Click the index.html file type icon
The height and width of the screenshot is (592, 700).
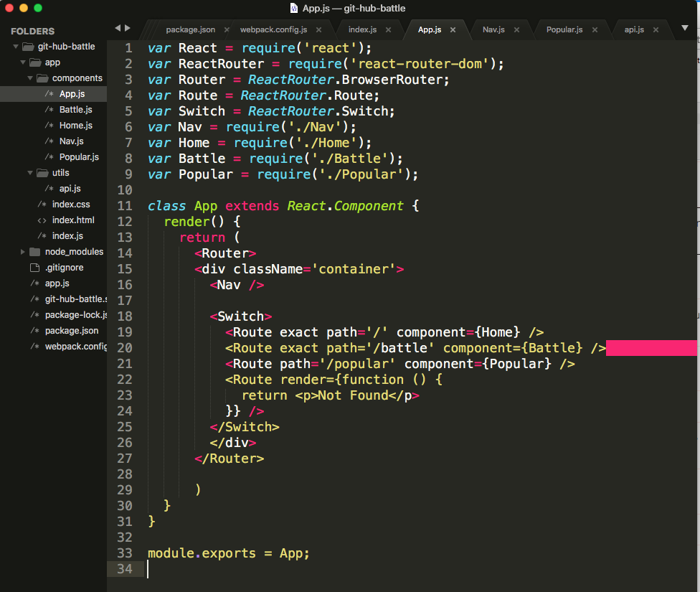click(x=42, y=220)
